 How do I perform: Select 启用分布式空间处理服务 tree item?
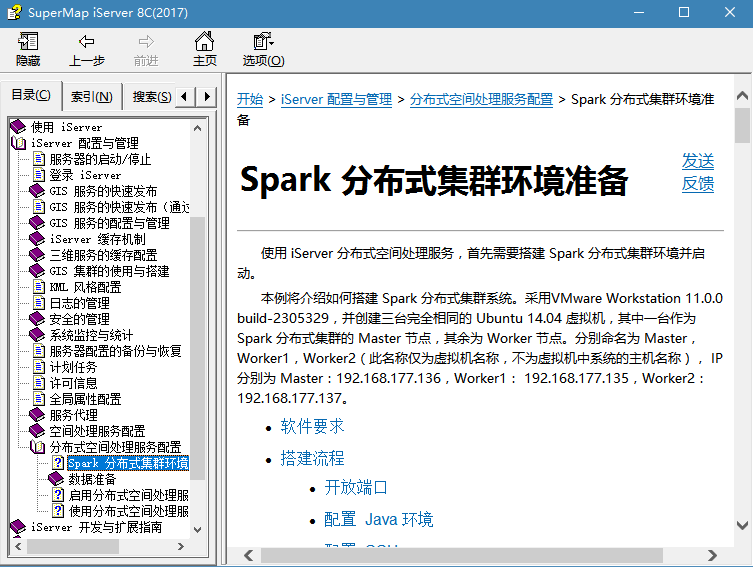click(128, 495)
